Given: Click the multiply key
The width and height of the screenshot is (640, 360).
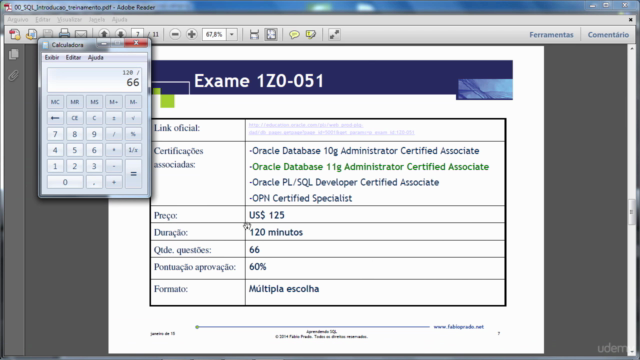Looking at the screenshot, I should click(x=114, y=150).
